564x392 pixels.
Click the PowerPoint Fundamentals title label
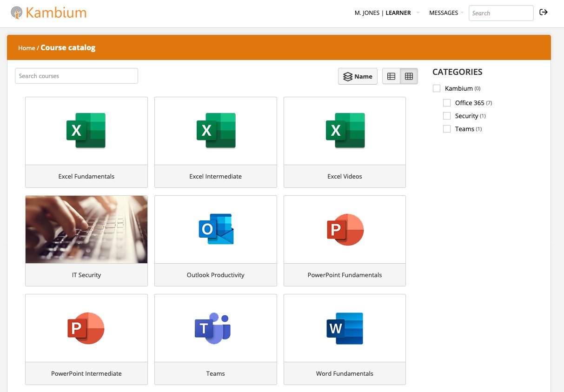coord(345,275)
